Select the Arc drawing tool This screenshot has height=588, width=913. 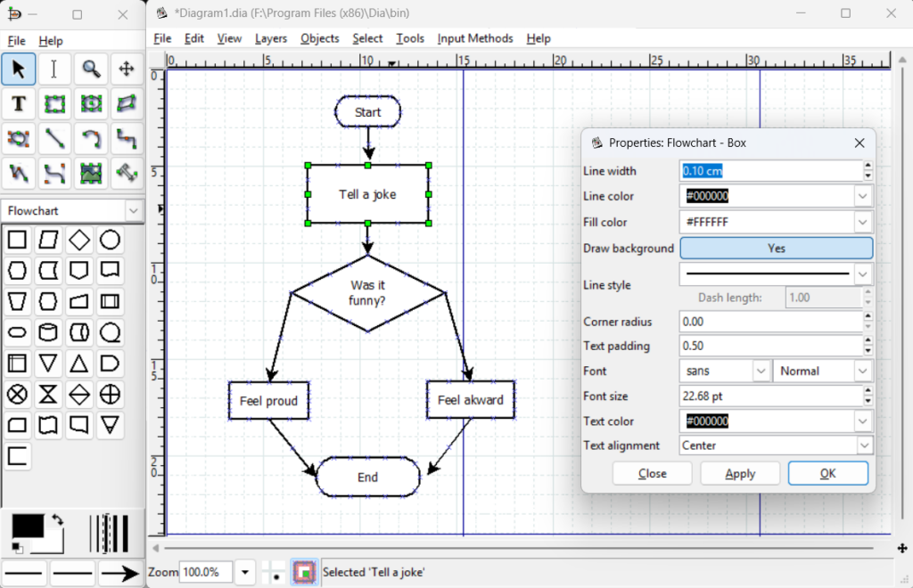90,139
